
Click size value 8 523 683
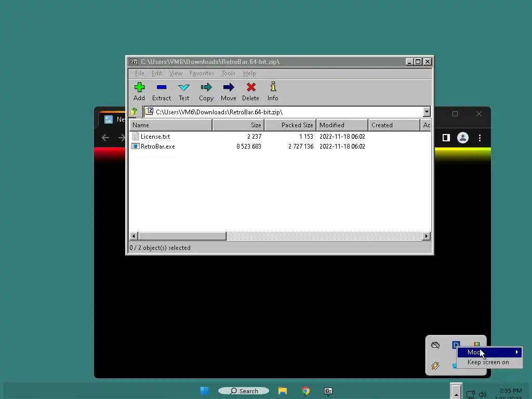[x=249, y=147]
